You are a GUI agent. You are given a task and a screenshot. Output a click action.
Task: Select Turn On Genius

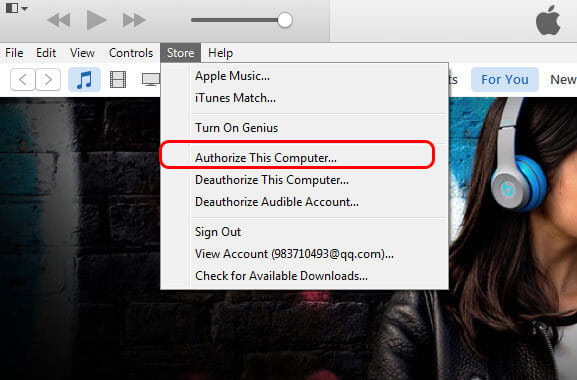305,128
